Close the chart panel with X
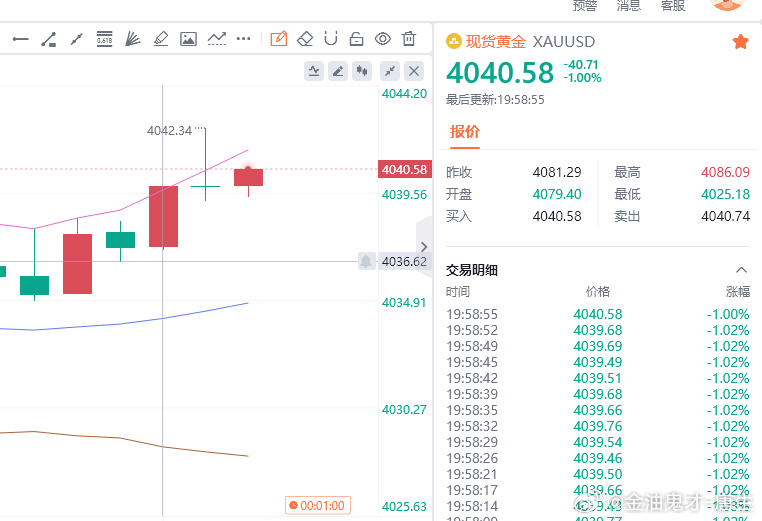 coord(414,71)
